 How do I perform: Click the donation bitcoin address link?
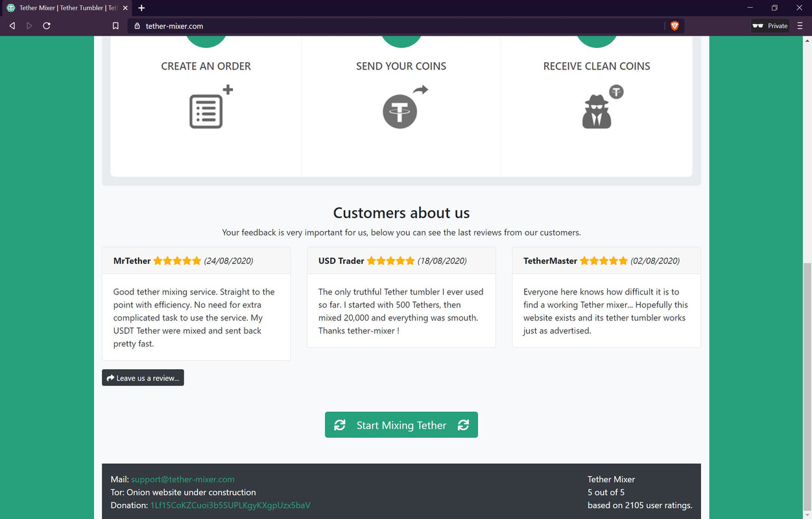coord(230,505)
